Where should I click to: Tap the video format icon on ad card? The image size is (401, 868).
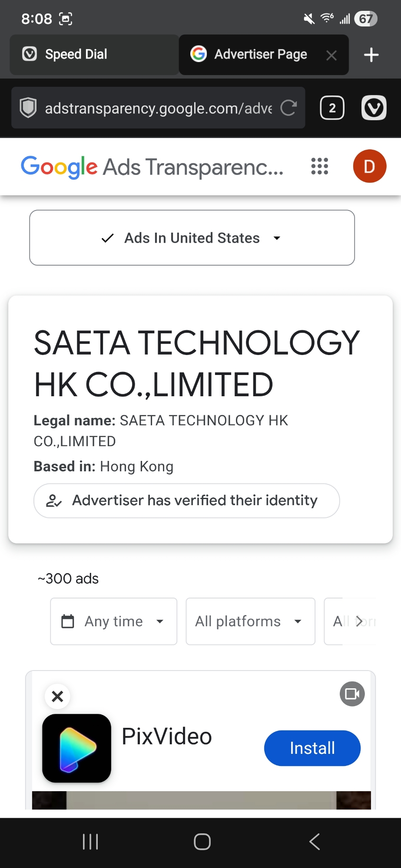click(352, 694)
